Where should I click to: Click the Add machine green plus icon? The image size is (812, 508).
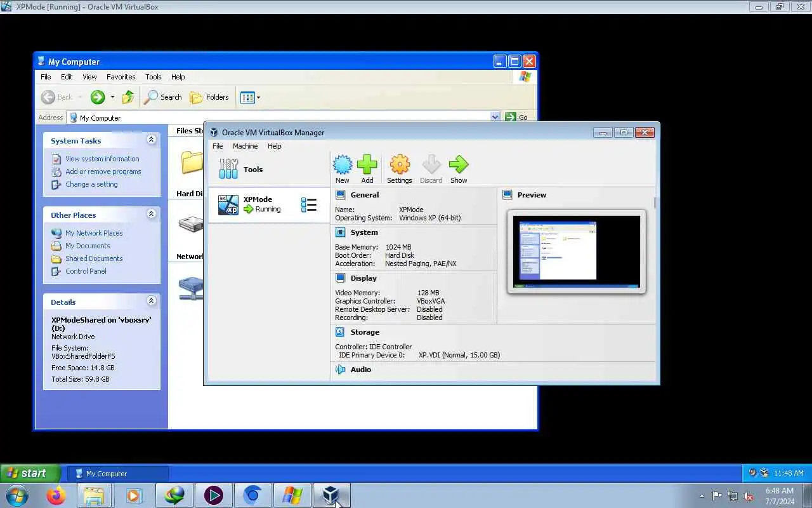pyautogui.click(x=367, y=165)
